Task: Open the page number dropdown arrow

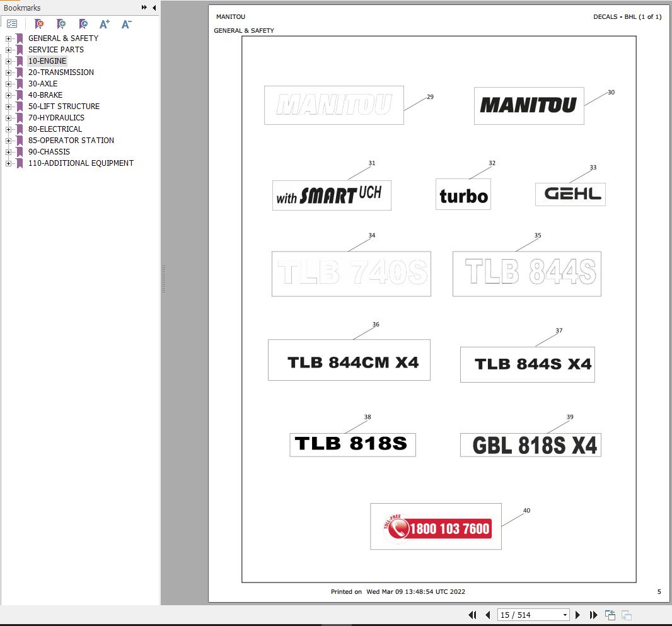Action: coord(565,615)
